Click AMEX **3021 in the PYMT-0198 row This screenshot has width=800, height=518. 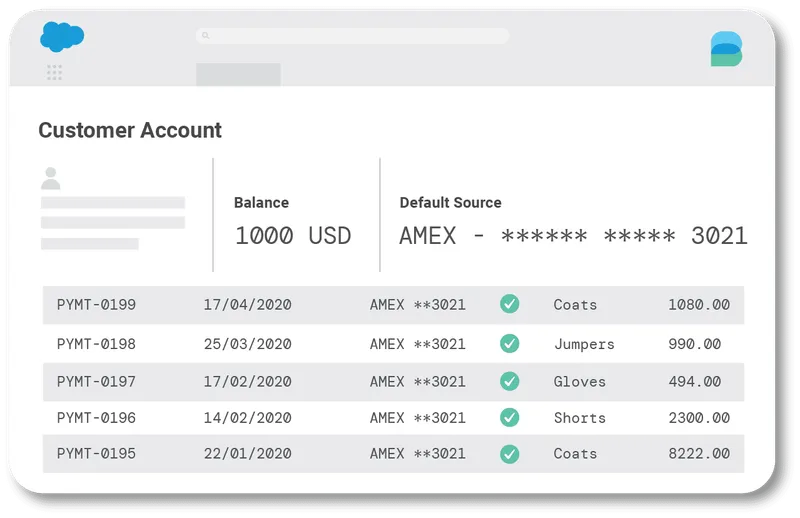418,344
